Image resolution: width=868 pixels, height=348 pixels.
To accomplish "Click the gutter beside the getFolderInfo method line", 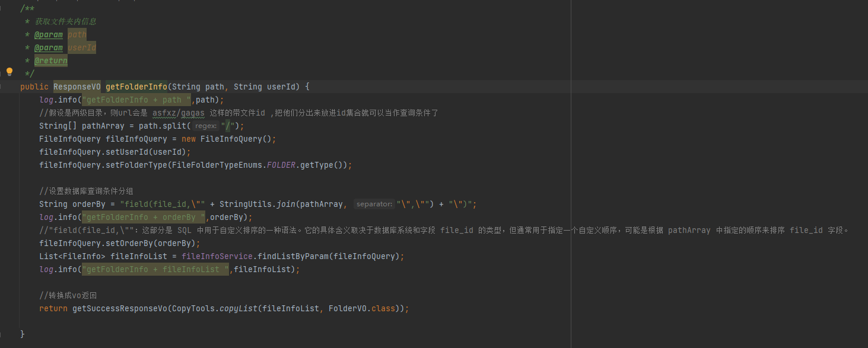I will pyautogui.click(x=9, y=87).
